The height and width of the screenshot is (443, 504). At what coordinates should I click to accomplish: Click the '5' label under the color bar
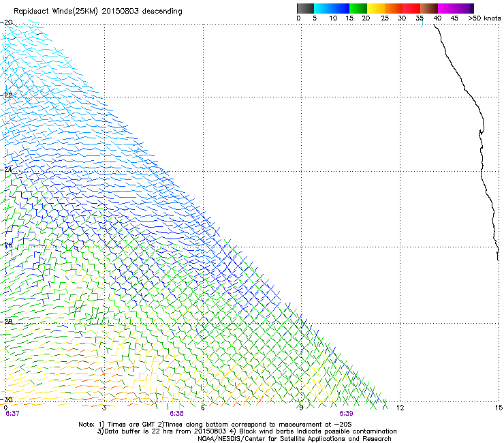[x=315, y=18]
